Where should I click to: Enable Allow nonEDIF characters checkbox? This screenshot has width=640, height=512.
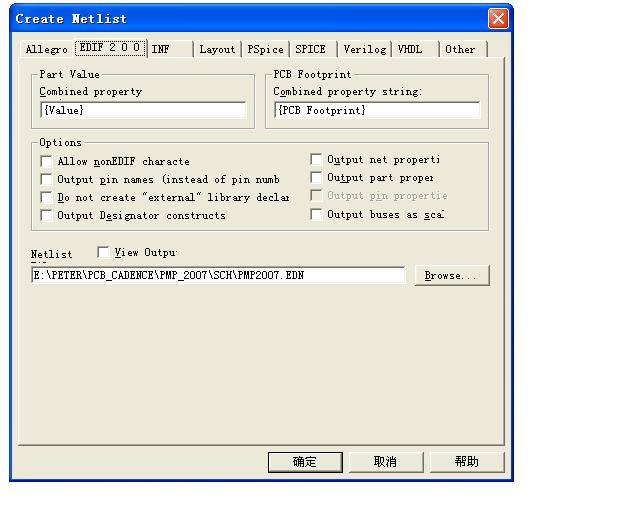pyautogui.click(x=47, y=161)
